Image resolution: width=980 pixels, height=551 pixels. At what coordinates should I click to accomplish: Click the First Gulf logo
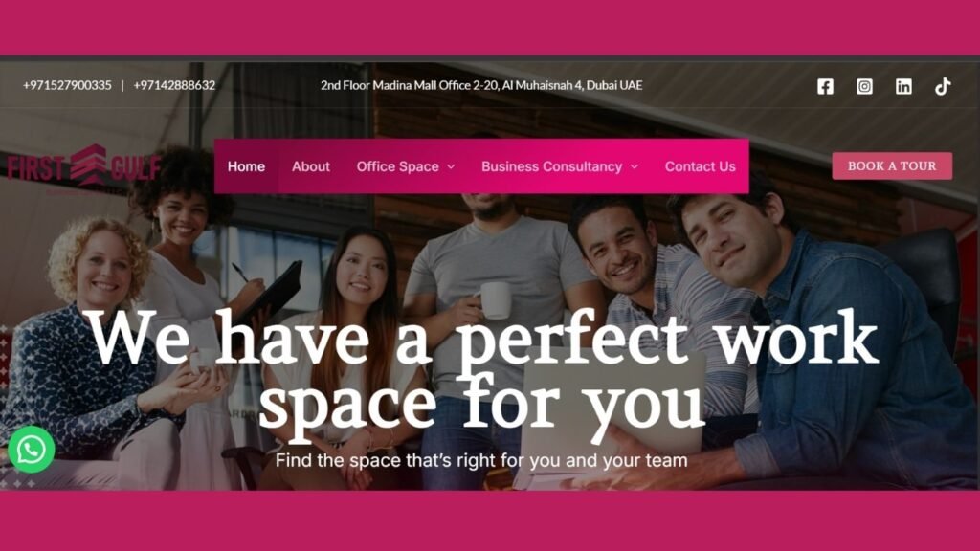point(84,167)
